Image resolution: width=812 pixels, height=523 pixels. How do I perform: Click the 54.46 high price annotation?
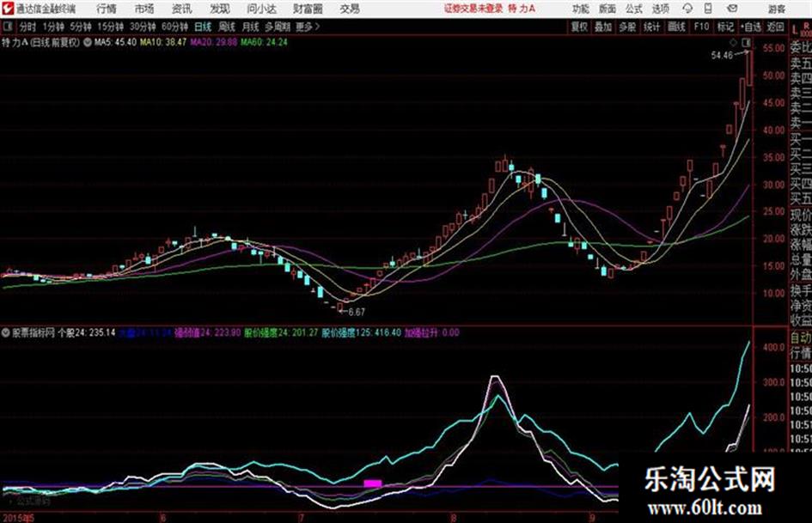[x=722, y=56]
